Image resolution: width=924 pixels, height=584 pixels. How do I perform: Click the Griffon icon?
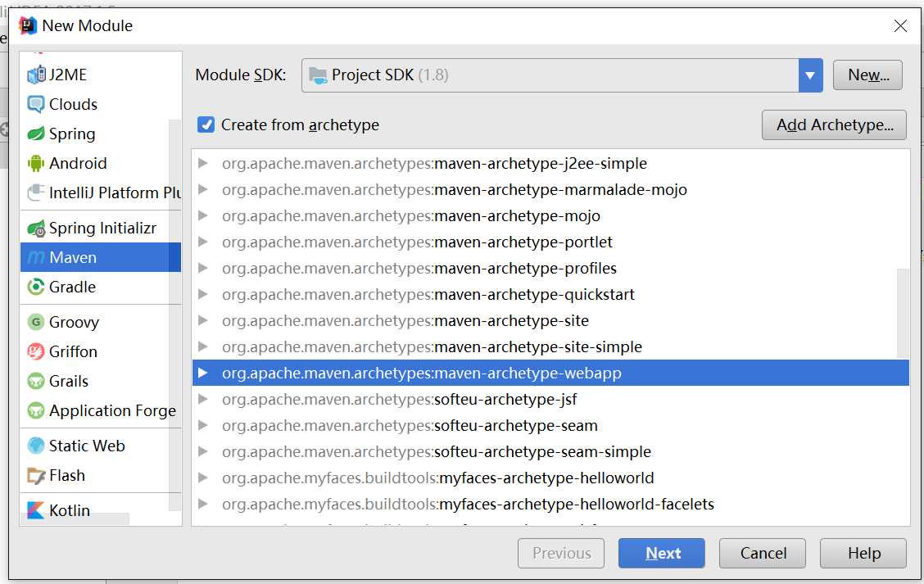point(36,351)
